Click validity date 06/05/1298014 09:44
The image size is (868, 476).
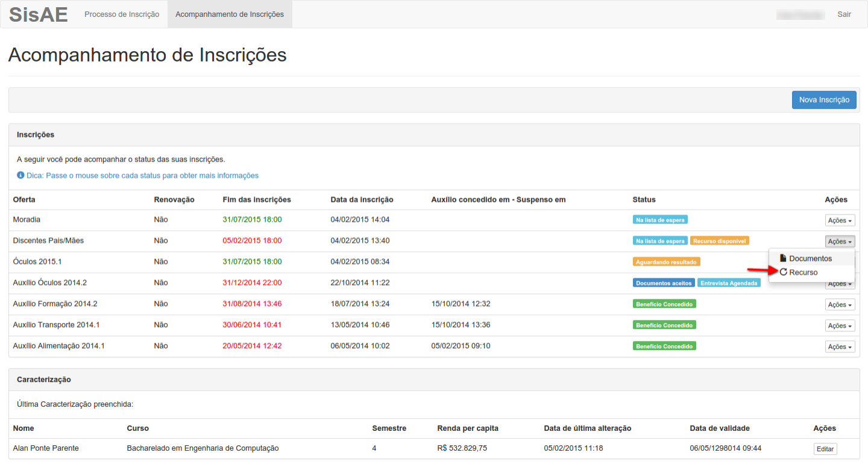[x=726, y=448]
